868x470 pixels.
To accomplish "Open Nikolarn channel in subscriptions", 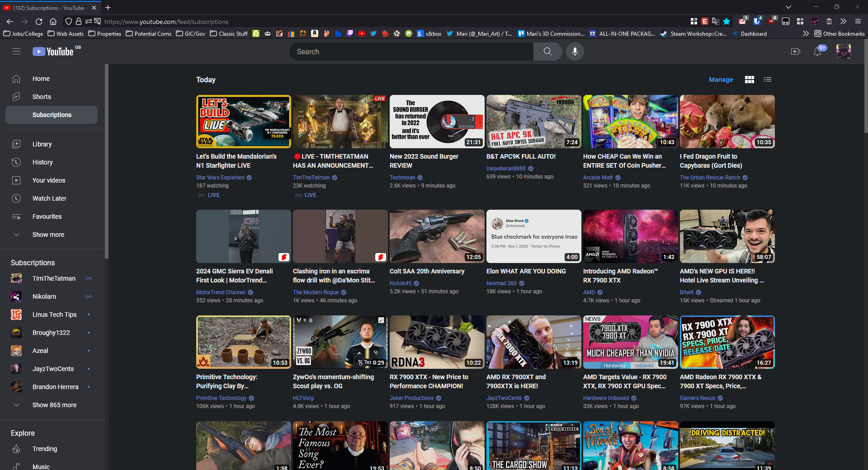I will tap(52, 296).
